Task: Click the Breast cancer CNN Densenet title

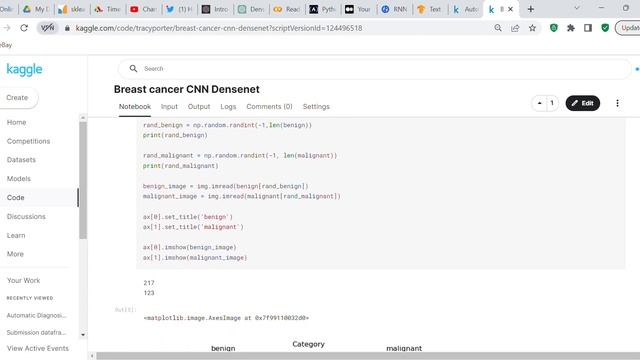Action: [187, 89]
